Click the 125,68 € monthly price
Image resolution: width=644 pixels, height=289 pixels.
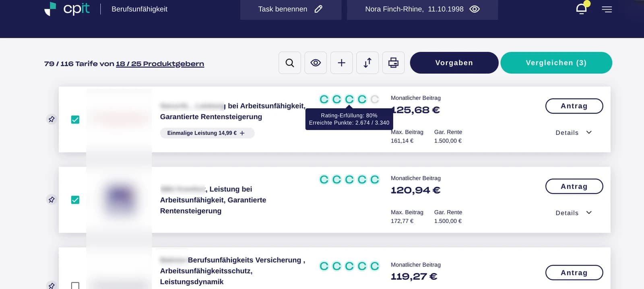(415, 110)
